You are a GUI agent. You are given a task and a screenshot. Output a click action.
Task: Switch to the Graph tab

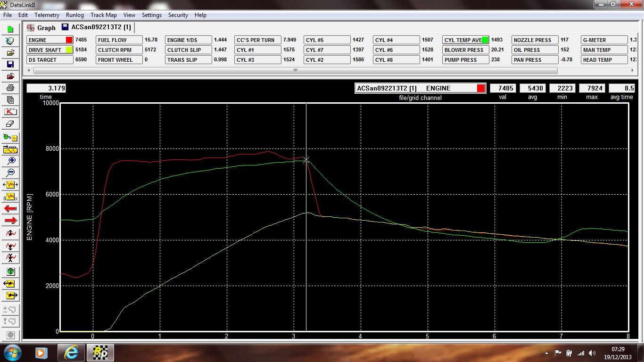coord(41,28)
